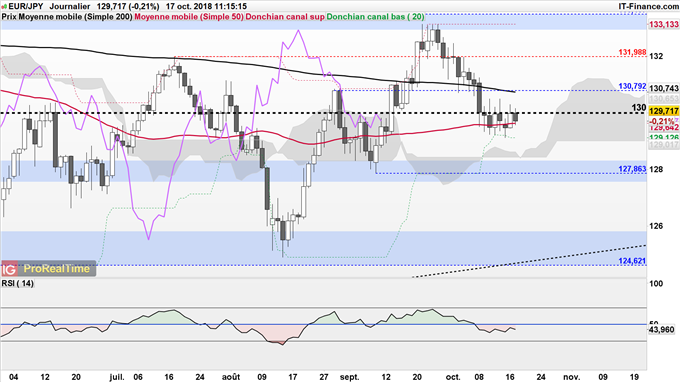Click the 124,621 support label

pos(632,261)
